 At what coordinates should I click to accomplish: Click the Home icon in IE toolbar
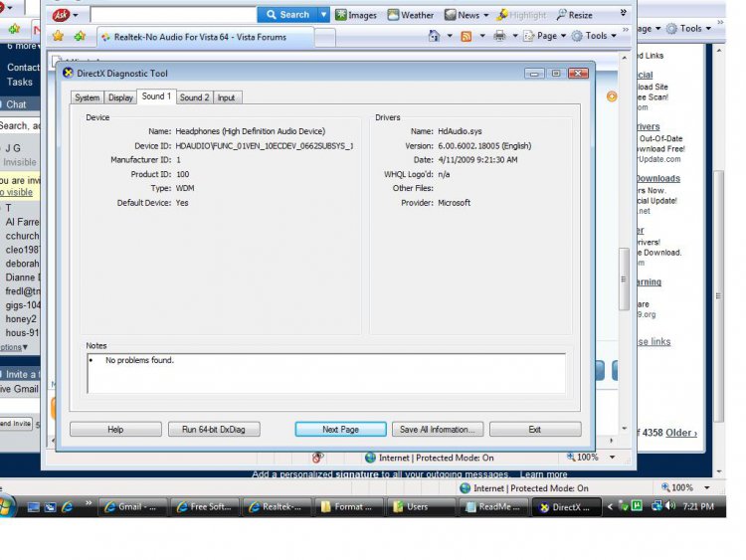[x=434, y=36]
